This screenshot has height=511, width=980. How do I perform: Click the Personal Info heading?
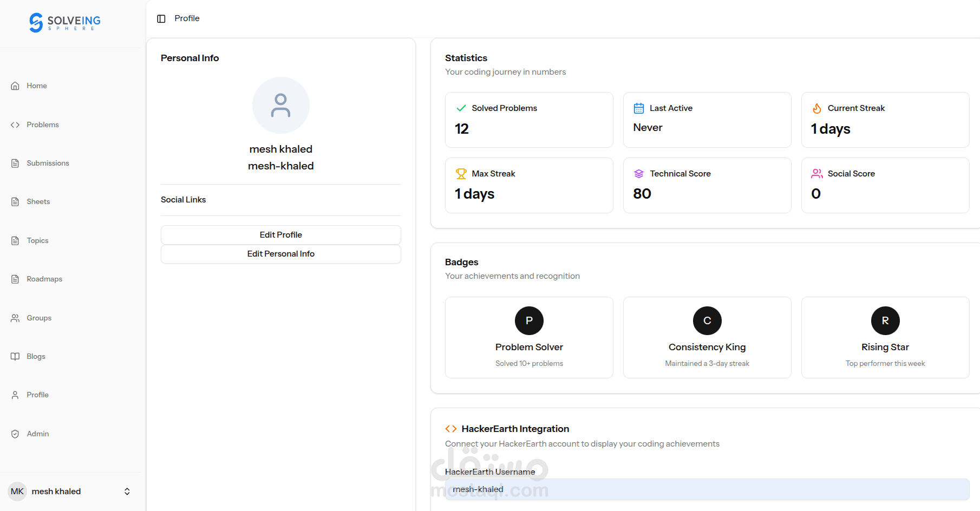[190, 58]
